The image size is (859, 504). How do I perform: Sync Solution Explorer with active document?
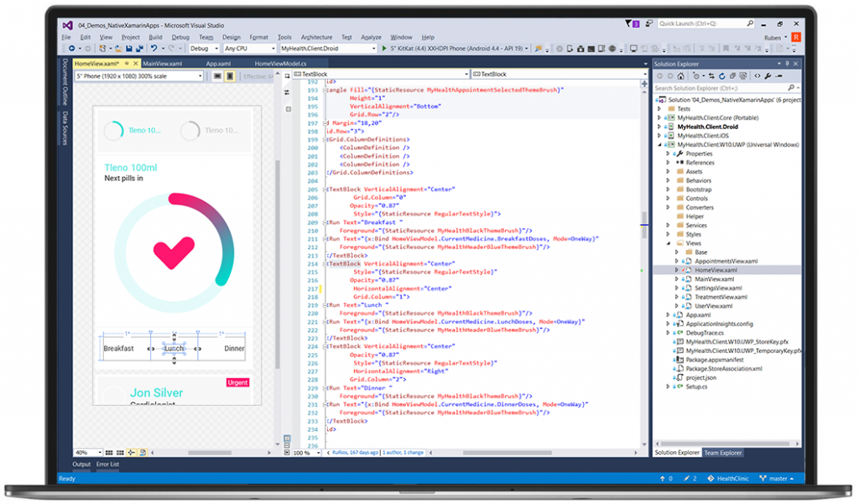pos(712,75)
